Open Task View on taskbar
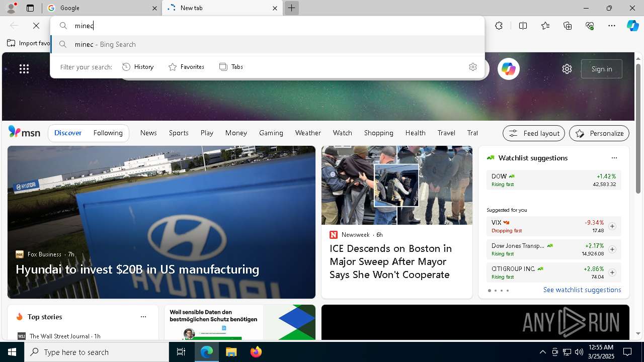This screenshot has width=644, height=362. (181, 352)
